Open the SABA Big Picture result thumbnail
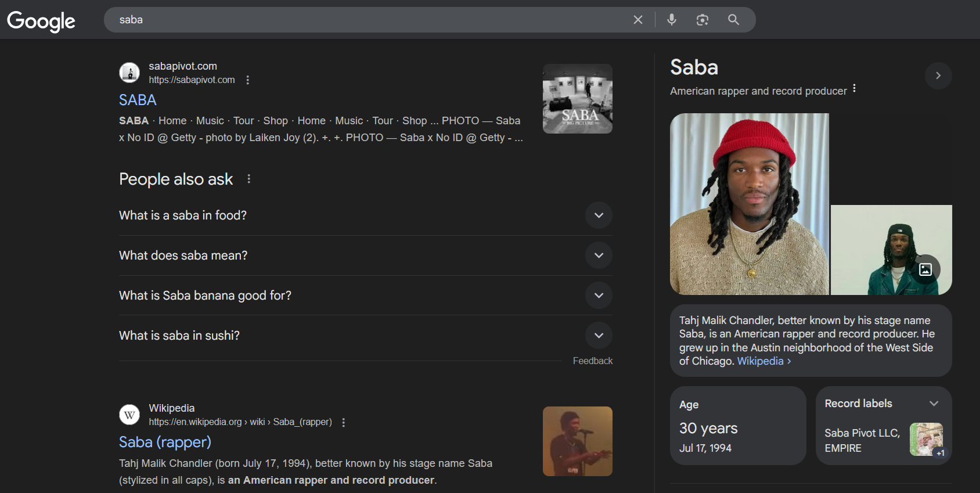980x493 pixels. [x=578, y=99]
